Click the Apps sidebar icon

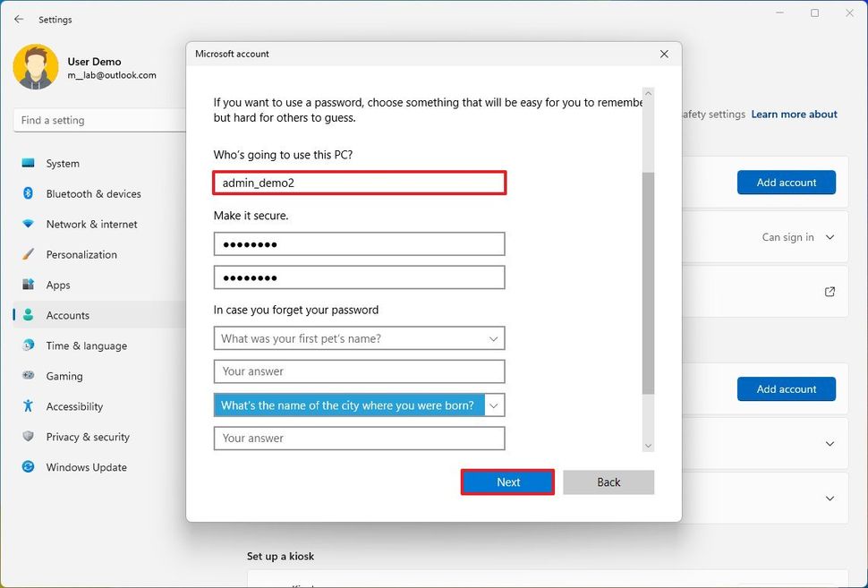pyautogui.click(x=29, y=285)
